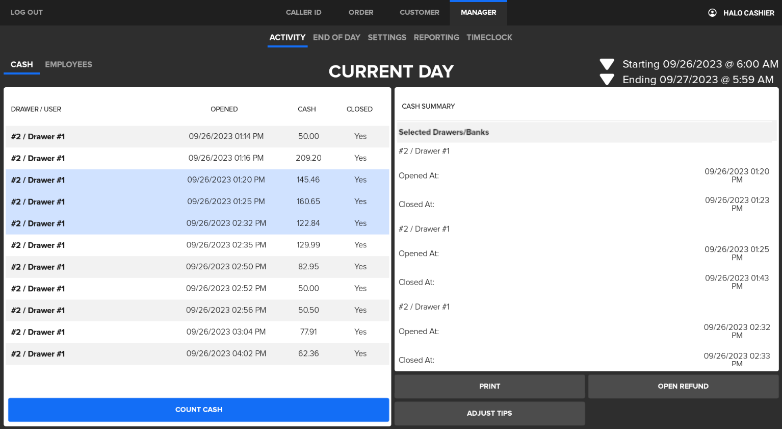Viewport: 782px width, 429px height.
Task: Open the Customer tab
Action: coord(419,13)
